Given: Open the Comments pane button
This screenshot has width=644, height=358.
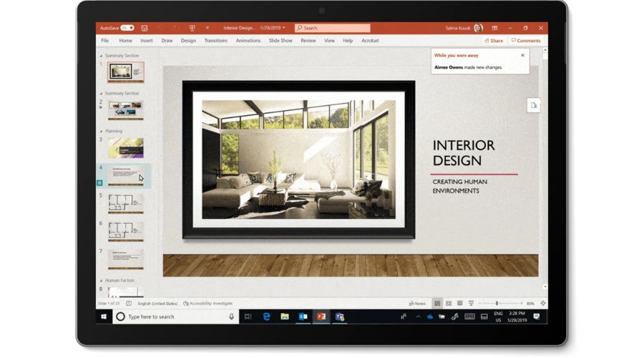Looking at the screenshot, I should click(526, 41).
